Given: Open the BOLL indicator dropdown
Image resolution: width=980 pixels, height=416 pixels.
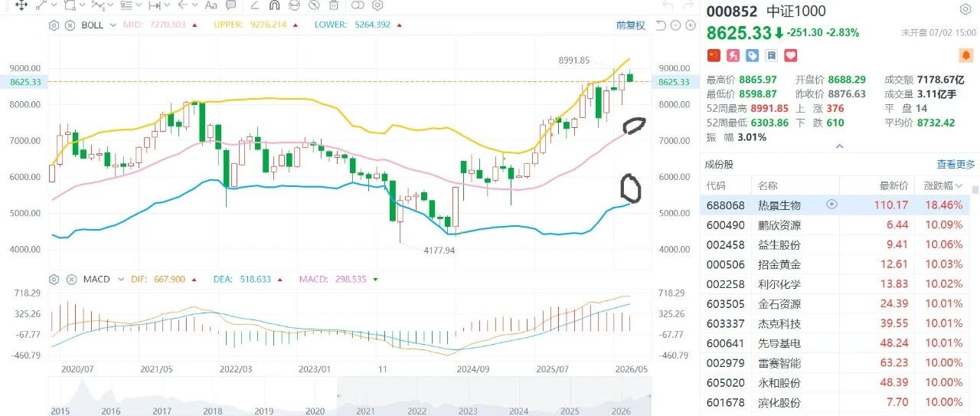Looking at the screenshot, I should pyautogui.click(x=113, y=25).
